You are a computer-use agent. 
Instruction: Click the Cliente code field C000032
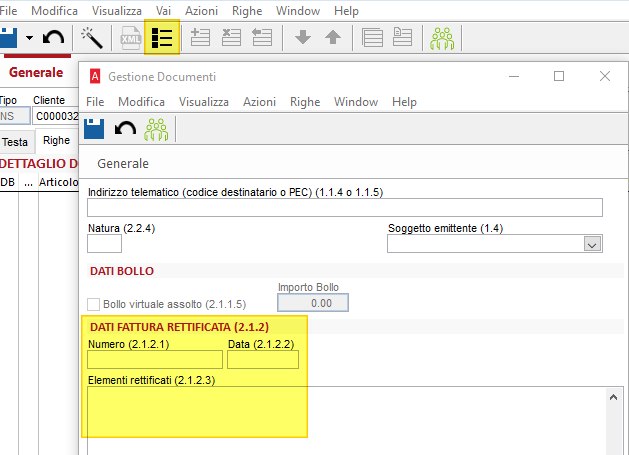pos(56,116)
